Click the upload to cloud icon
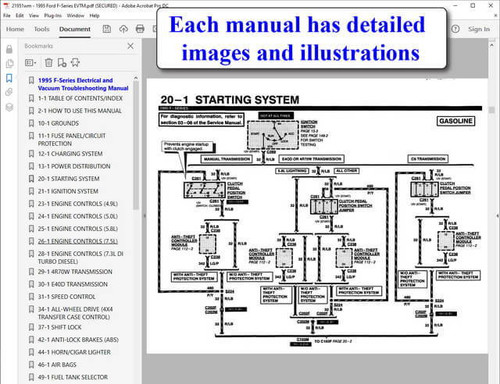This screenshot has width=500, height=384. (123, 29)
